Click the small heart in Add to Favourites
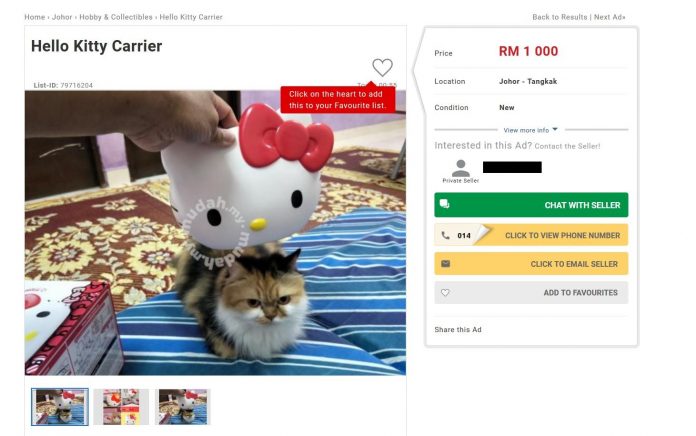The image size is (696, 436). (445, 293)
